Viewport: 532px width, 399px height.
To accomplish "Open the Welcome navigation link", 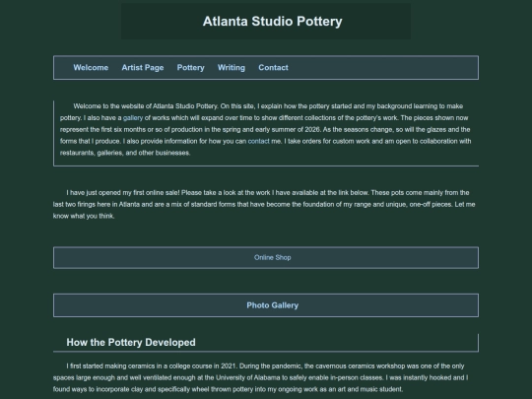I will [x=91, y=68].
